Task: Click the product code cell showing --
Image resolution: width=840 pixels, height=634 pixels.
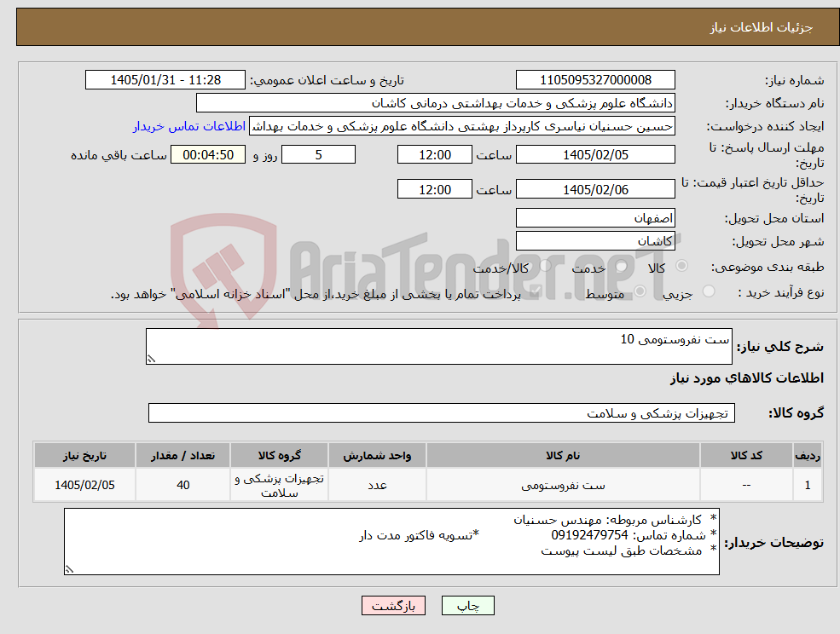Action: [746, 485]
